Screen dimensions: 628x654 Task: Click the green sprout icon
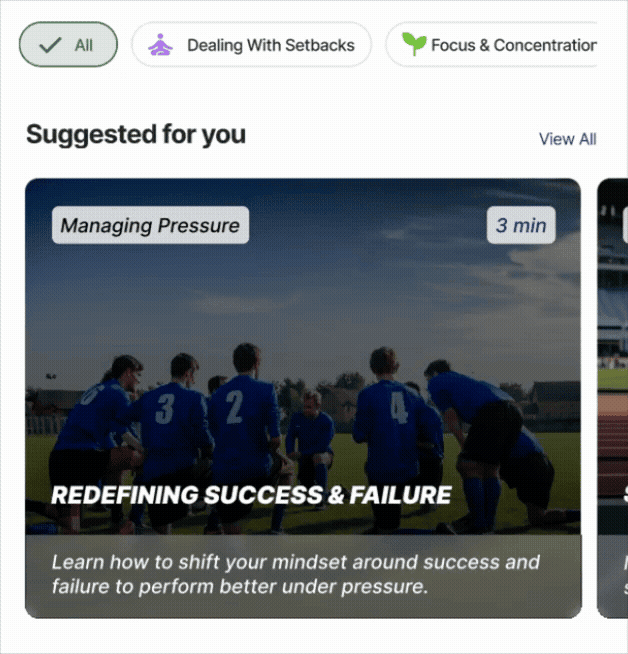click(412, 44)
